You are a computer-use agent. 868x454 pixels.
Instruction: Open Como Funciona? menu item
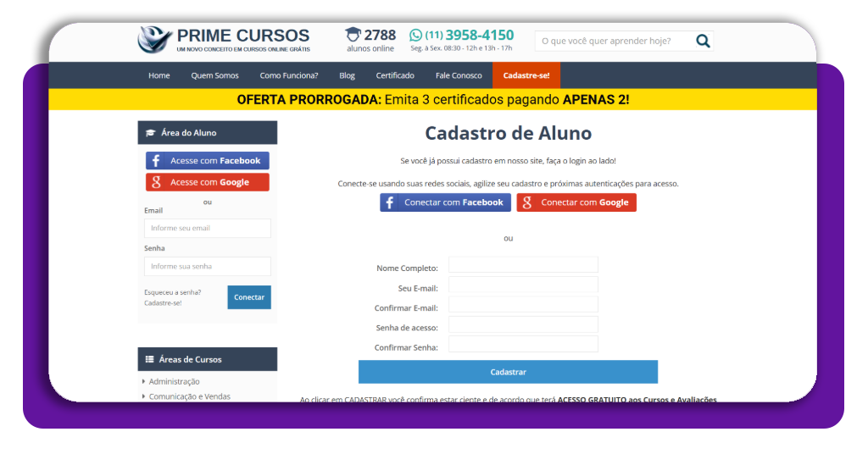(289, 75)
